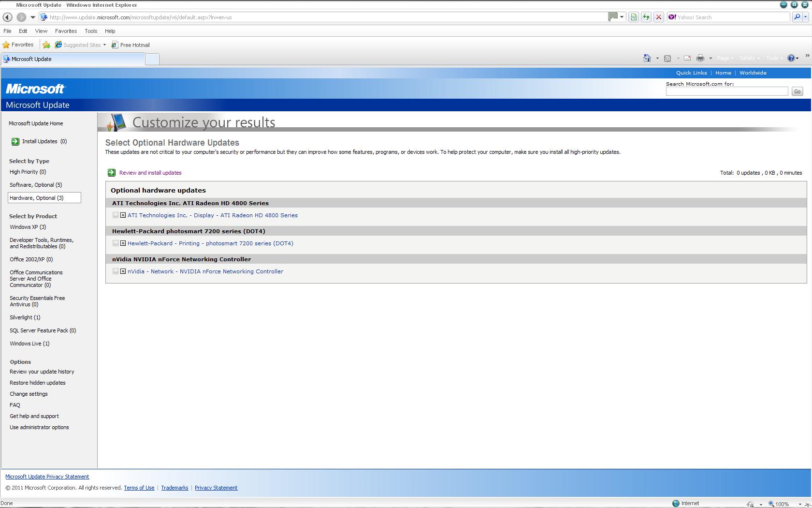Open Review your update history
Viewport: 812px width, 508px height.
pyautogui.click(x=42, y=372)
